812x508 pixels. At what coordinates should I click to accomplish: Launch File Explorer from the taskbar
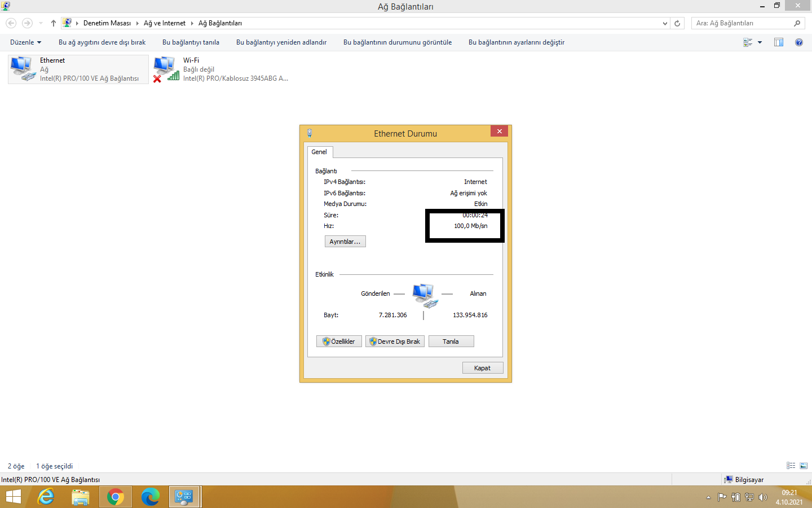pyautogui.click(x=81, y=497)
